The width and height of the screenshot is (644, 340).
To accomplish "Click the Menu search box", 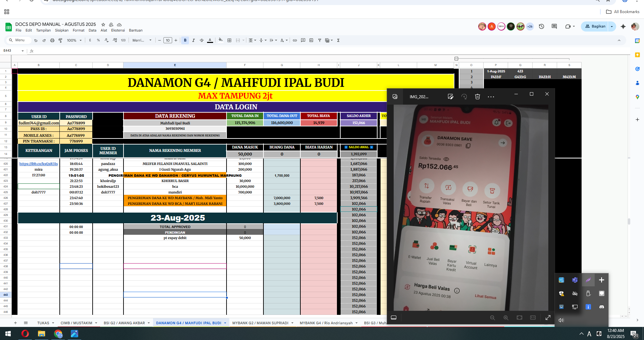I will tap(18, 40).
